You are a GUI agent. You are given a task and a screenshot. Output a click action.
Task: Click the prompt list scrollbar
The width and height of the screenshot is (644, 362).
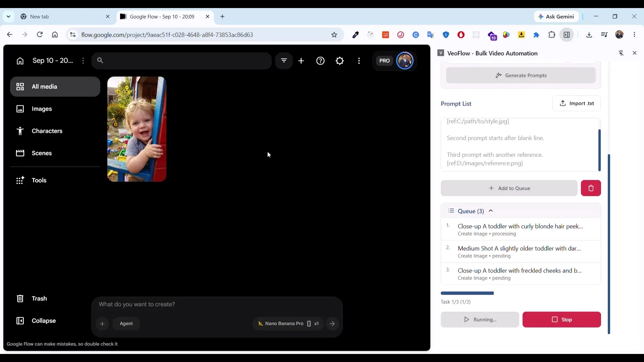coord(599,150)
